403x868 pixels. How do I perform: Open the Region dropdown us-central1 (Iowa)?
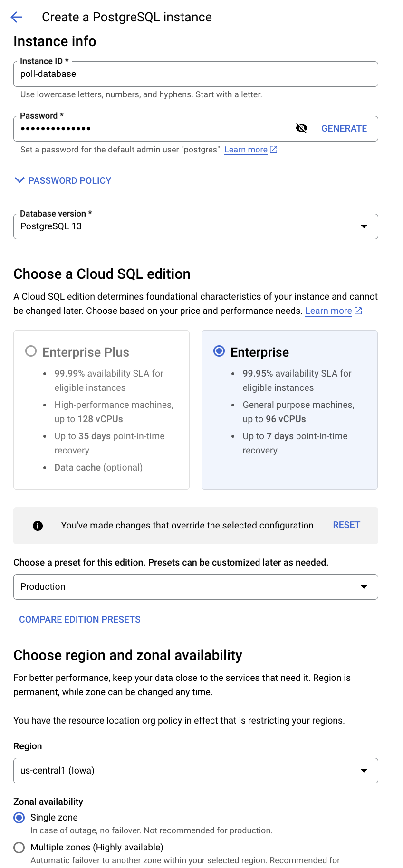tap(196, 771)
